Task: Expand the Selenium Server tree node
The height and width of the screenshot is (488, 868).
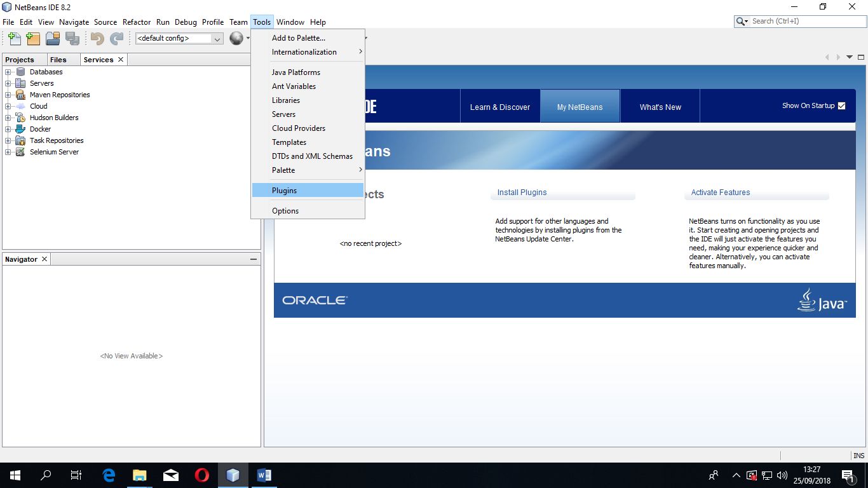Action: click(8, 152)
